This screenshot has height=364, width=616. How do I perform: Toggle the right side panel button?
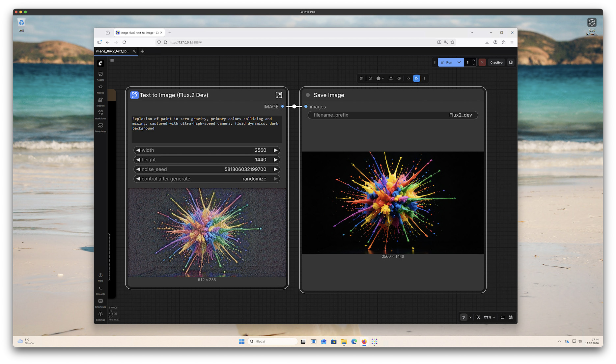click(x=511, y=62)
